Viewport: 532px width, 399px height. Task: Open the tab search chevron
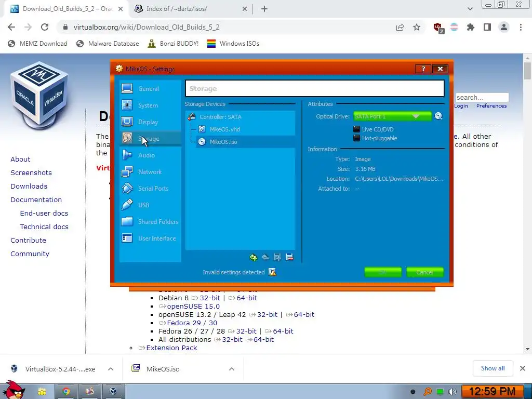click(x=470, y=9)
